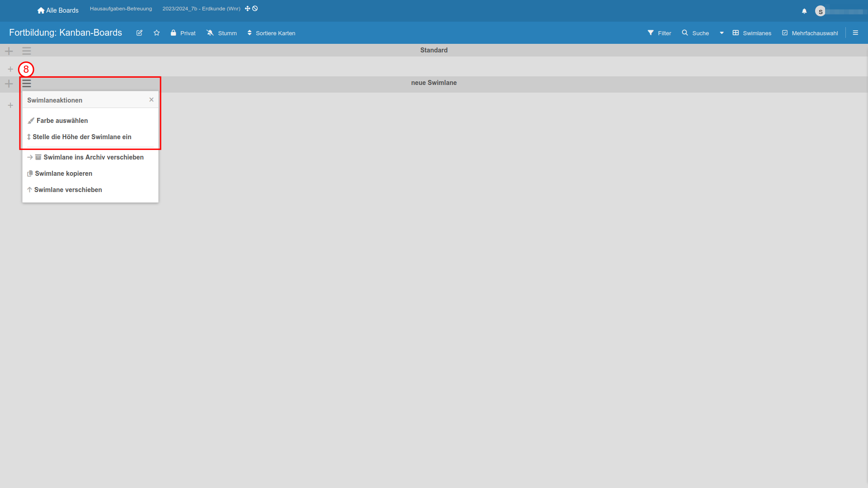Toggle Privat board visibility
Viewport: 868px width, 488px height.
(x=183, y=33)
